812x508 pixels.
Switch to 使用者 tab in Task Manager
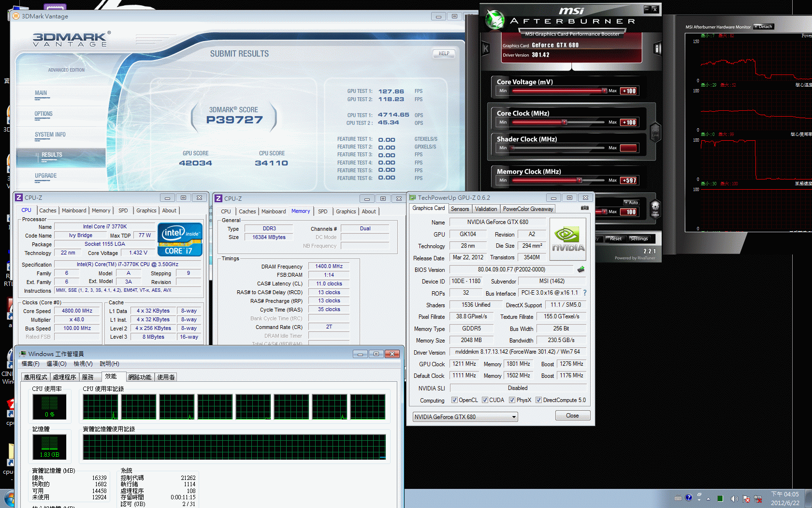[x=166, y=377]
